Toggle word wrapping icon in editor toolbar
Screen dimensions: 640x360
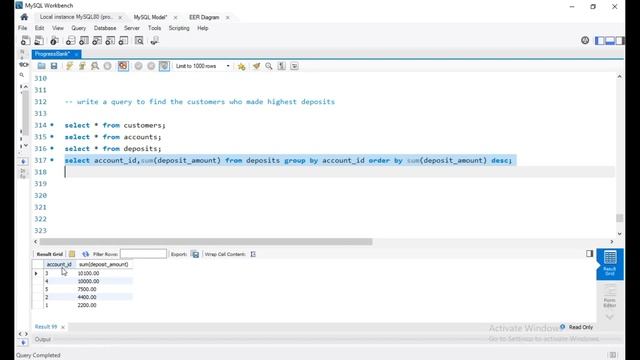tap(294, 66)
